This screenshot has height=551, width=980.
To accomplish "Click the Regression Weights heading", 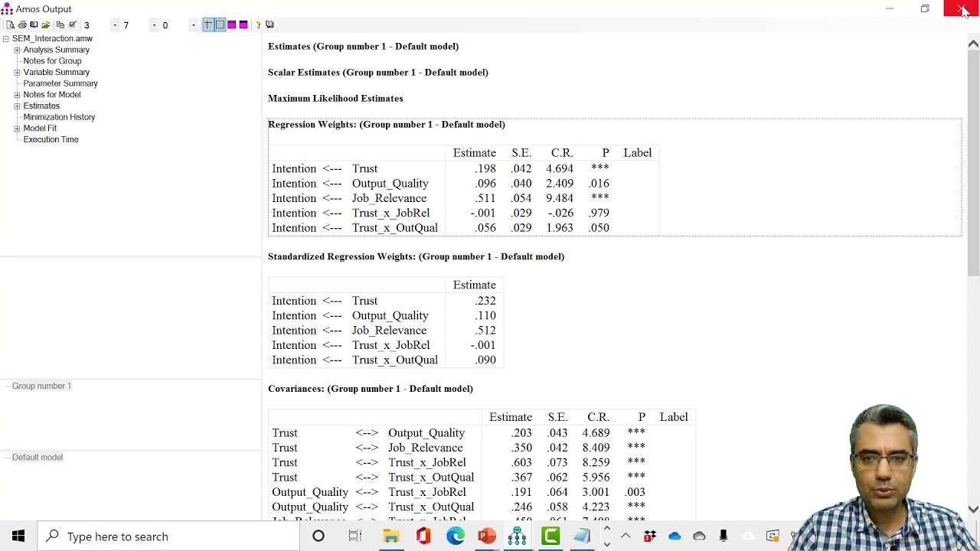I will tap(387, 124).
